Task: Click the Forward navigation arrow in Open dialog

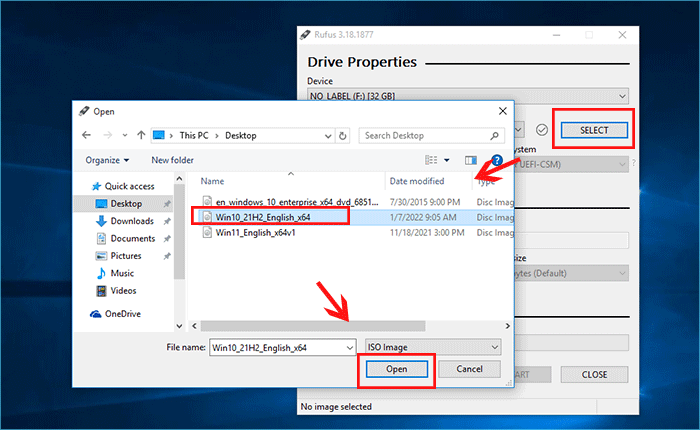Action: point(108,135)
